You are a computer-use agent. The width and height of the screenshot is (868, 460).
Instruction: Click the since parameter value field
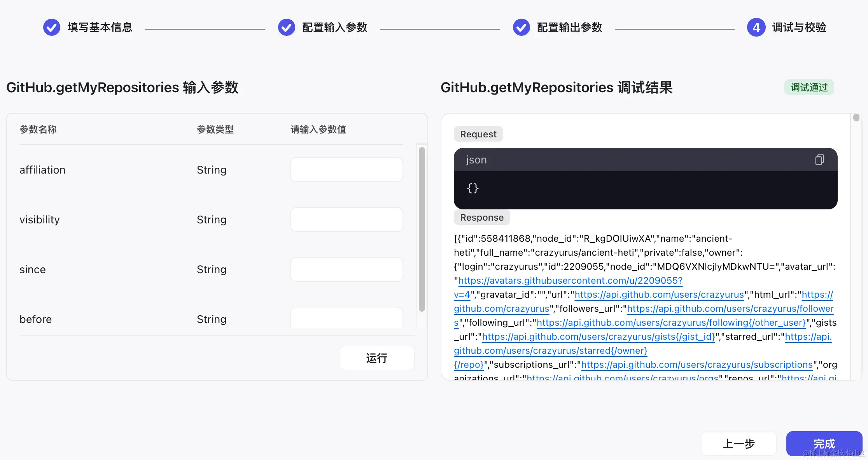coord(346,269)
